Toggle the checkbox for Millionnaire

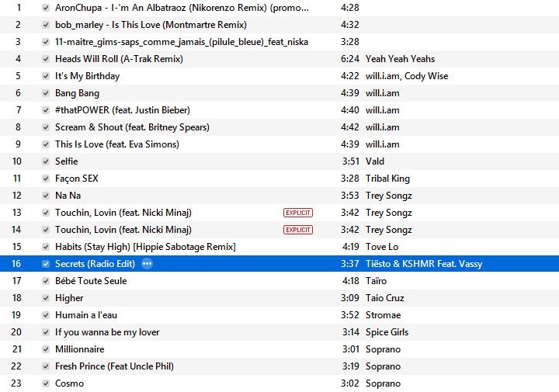point(46,349)
